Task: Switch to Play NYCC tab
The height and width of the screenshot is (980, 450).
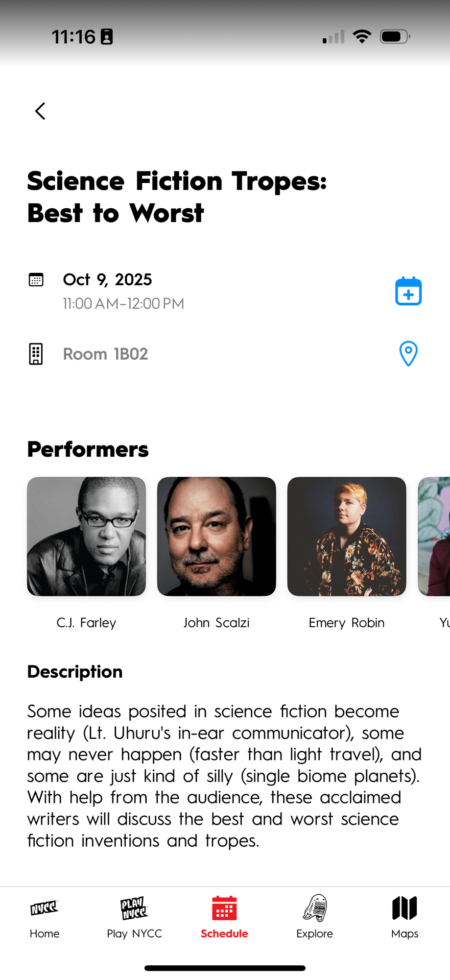Action: click(134, 917)
